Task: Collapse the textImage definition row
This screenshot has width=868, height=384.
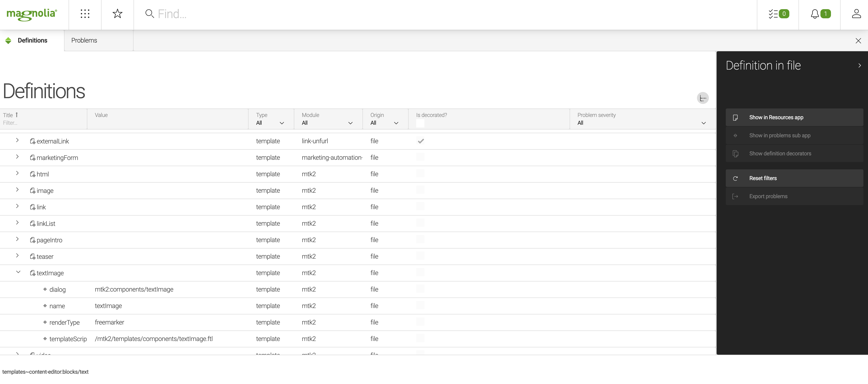Action: tap(18, 272)
